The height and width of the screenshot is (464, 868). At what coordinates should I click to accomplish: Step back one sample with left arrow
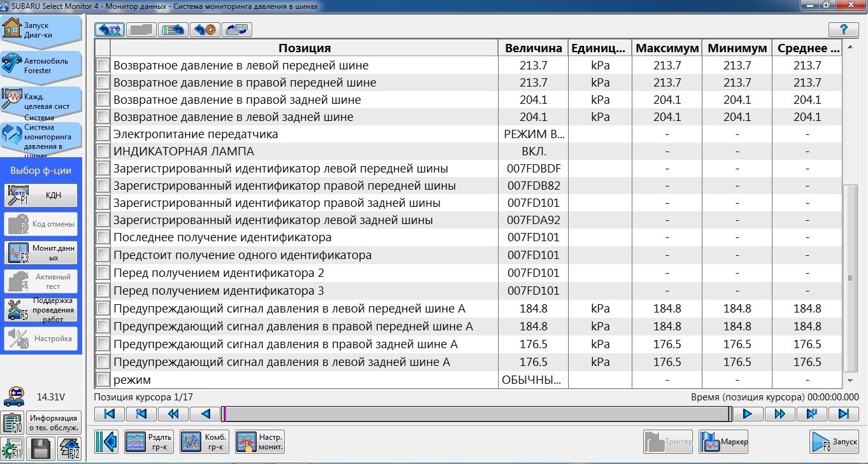(205, 414)
